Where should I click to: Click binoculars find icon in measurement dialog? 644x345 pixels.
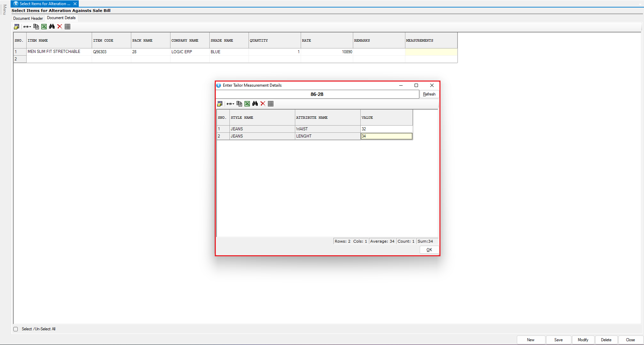[255, 104]
